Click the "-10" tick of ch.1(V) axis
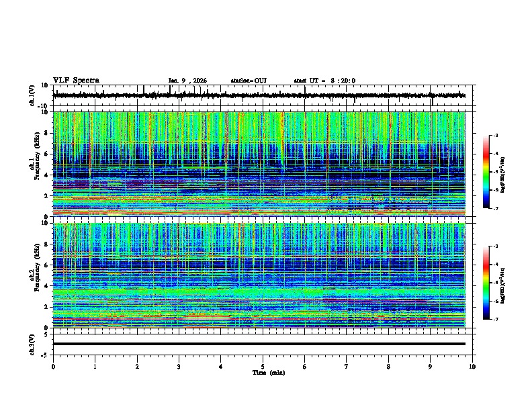The height and width of the screenshot is (411, 532). pos(43,106)
